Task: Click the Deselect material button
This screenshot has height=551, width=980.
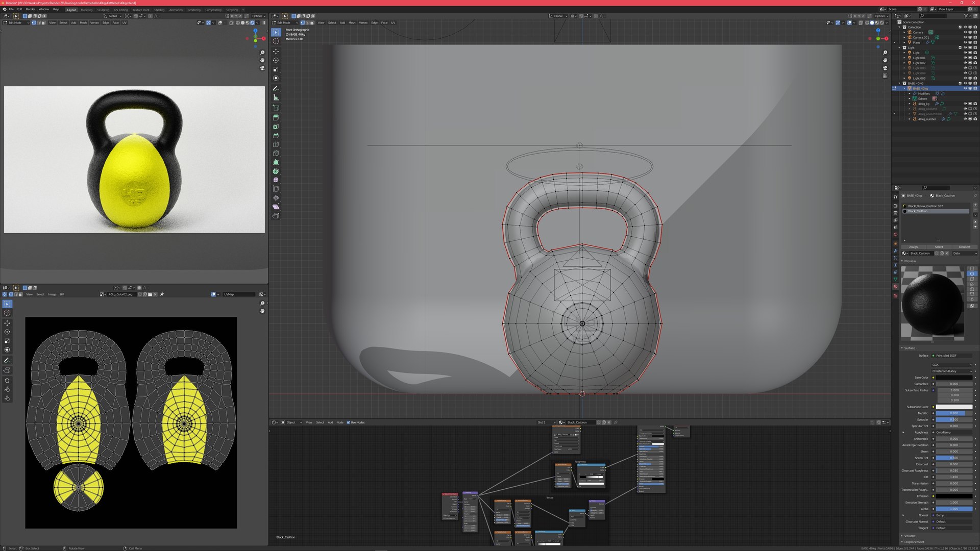Action: tap(964, 247)
